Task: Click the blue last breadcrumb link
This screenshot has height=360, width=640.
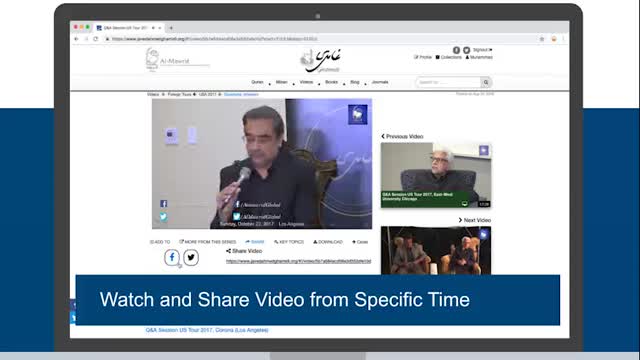Action: [x=241, y=94]
